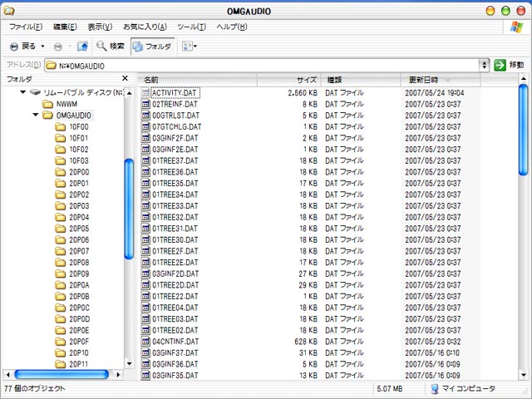Select the 03GINF2F.DAT file icon
Viewport: 532px width, 399px height.
(x=145, y=138)
